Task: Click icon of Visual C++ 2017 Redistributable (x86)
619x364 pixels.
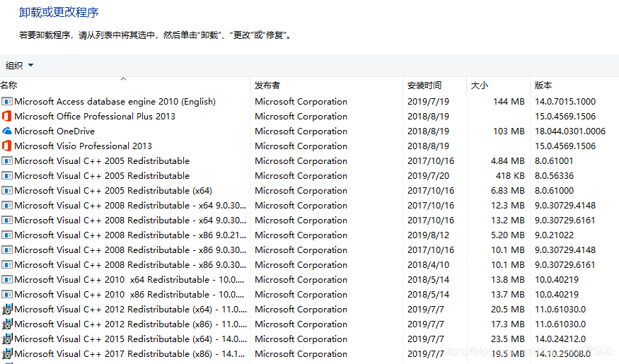Action: click(x=7, y=353)
